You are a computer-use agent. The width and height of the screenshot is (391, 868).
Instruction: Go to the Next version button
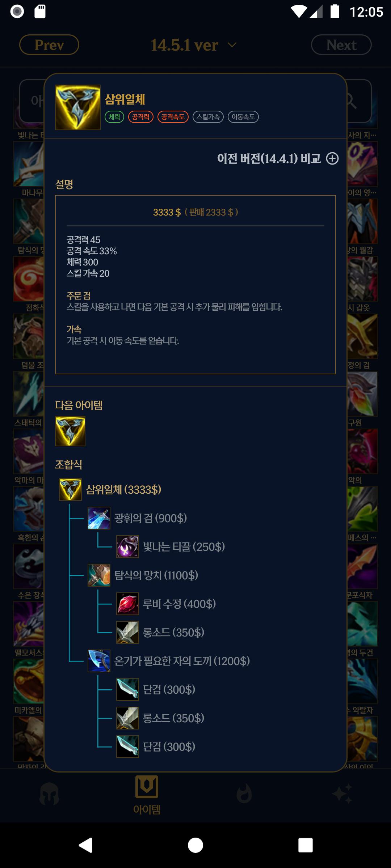pyautogui.click(x=341, y=45)
